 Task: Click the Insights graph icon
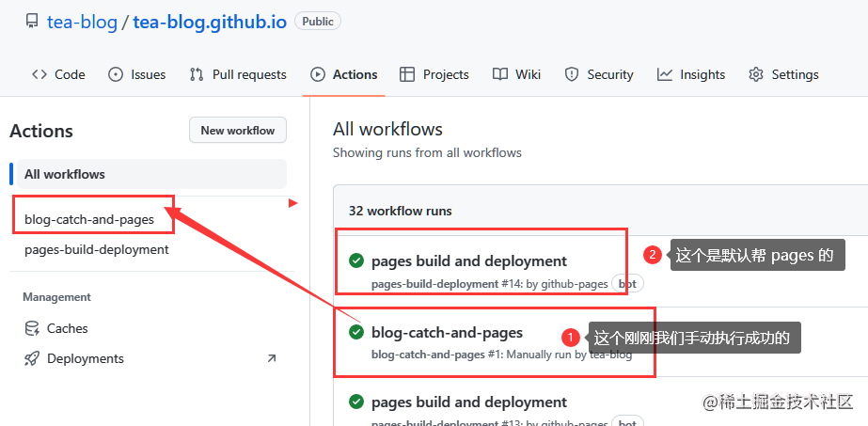click(x=665, y=74)
